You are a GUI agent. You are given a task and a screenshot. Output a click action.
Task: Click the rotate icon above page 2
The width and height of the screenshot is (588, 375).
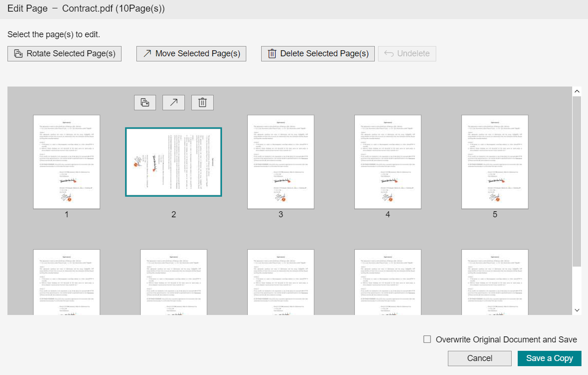[145, 103]
